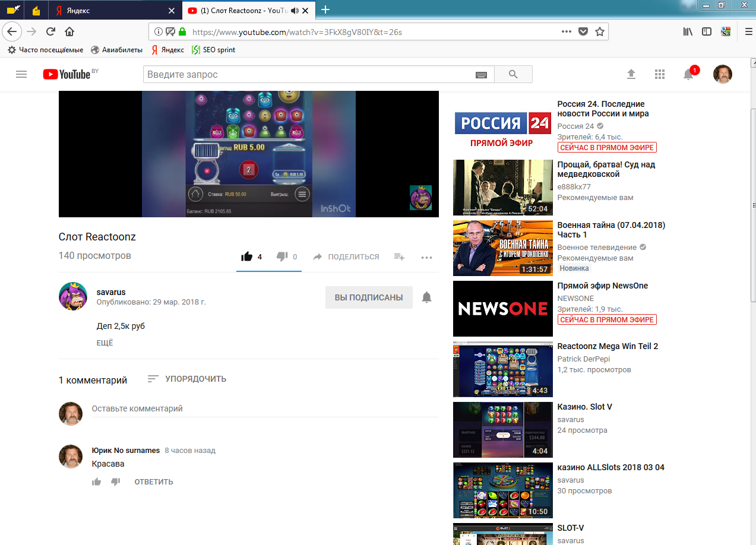
Task: Open the YouTube hamburger guide menu
Action: [21, 74]
